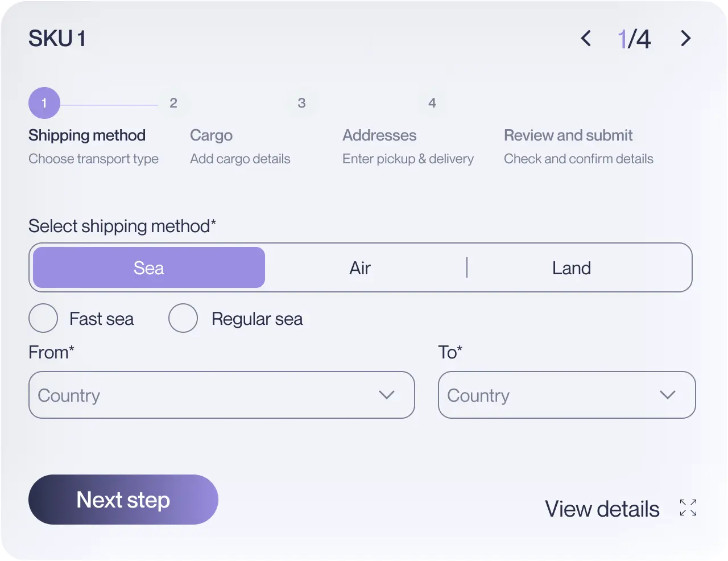
Task: Click the step 3 number indicator
Action: 301,103
